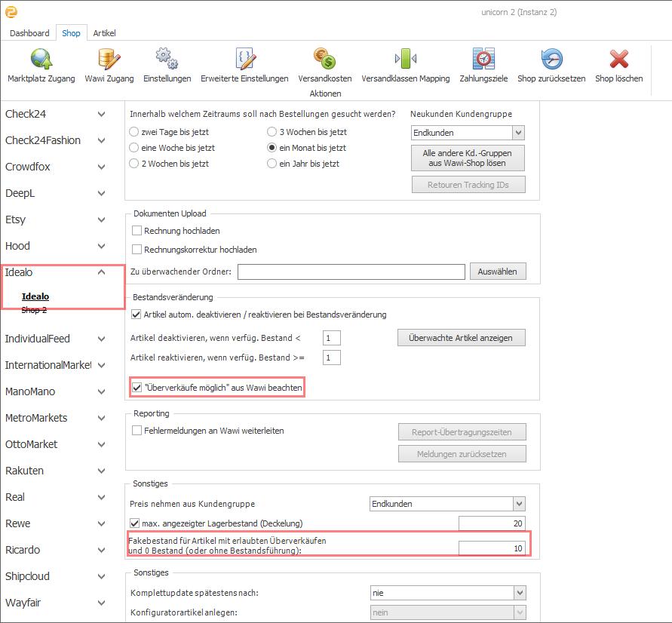Expand the DeepL sidebar section
Image resolution: width=672 pixels, height=623 pixels.
[x=101, y=194]
